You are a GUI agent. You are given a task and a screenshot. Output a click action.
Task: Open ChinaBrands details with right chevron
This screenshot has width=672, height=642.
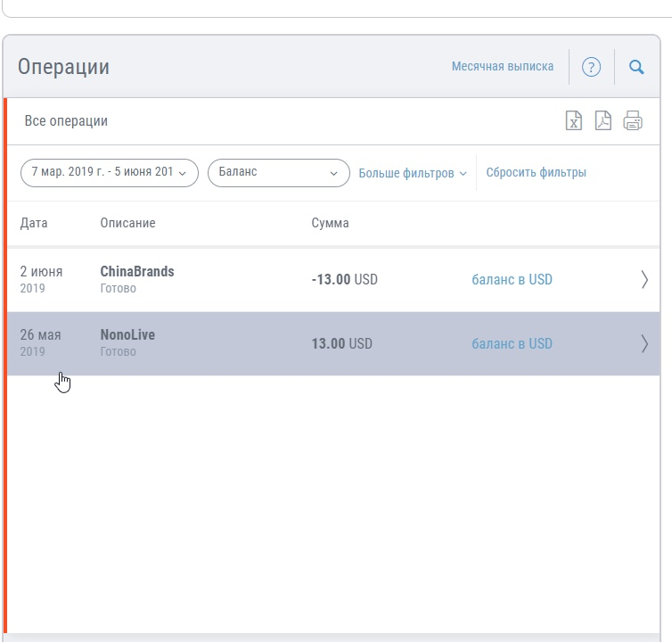tap(644, 279)
